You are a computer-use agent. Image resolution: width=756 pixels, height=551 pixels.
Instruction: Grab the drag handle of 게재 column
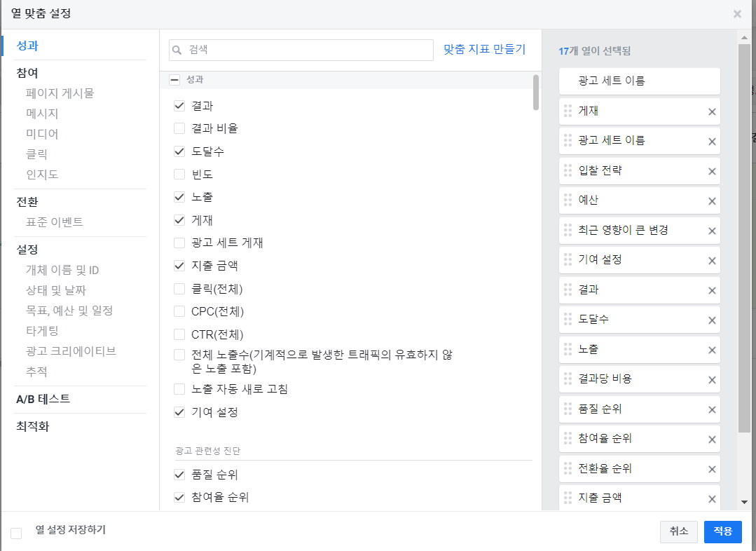tap(568, 111)
